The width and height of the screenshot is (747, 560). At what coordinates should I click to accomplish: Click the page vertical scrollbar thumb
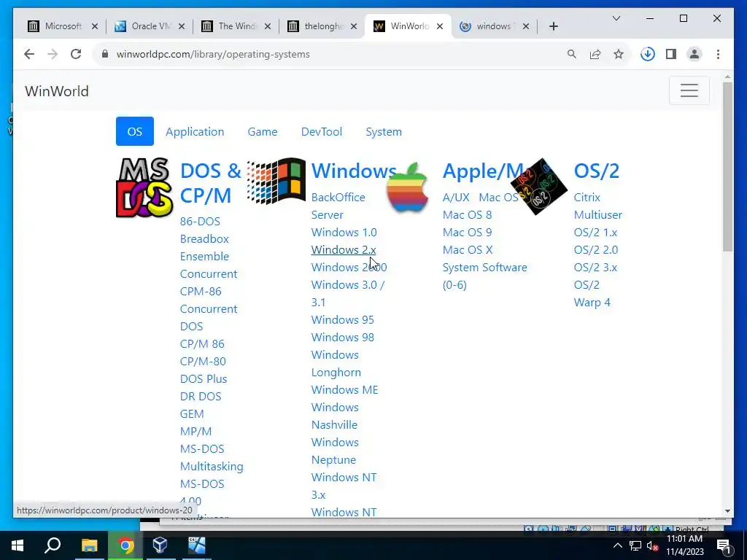tap(727, 167)
